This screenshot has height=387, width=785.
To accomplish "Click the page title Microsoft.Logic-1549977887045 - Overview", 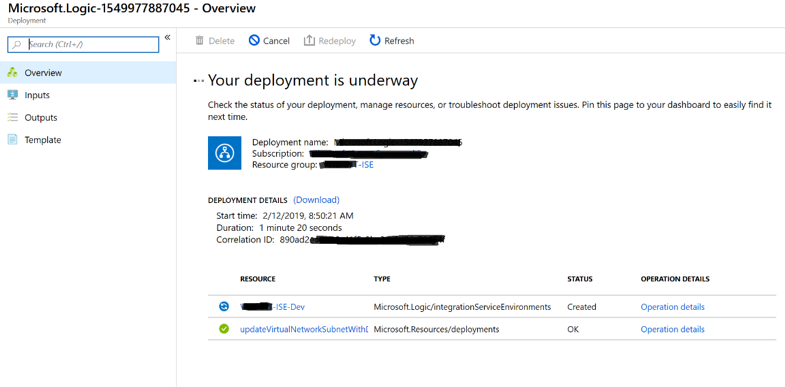I will 132,9.
